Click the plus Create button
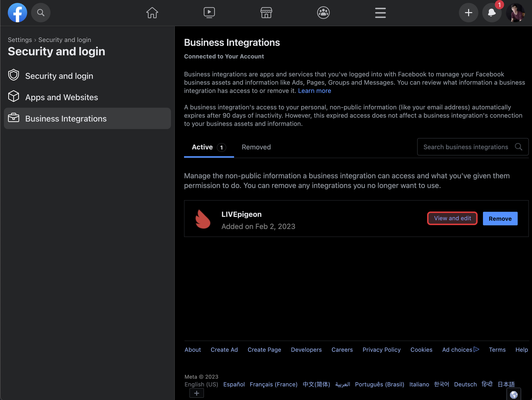The height and width of the screenshot is (400, 532). coord(468,13)
